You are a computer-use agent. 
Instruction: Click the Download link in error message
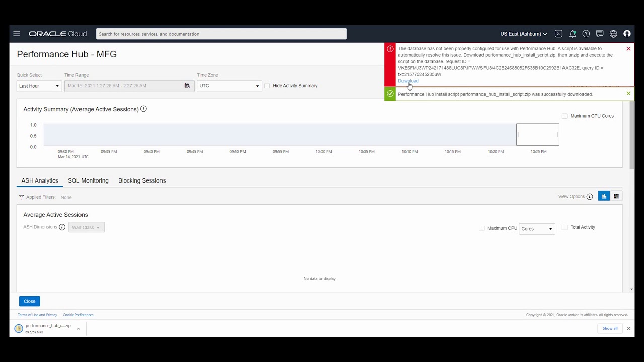[x=408, y=81]
